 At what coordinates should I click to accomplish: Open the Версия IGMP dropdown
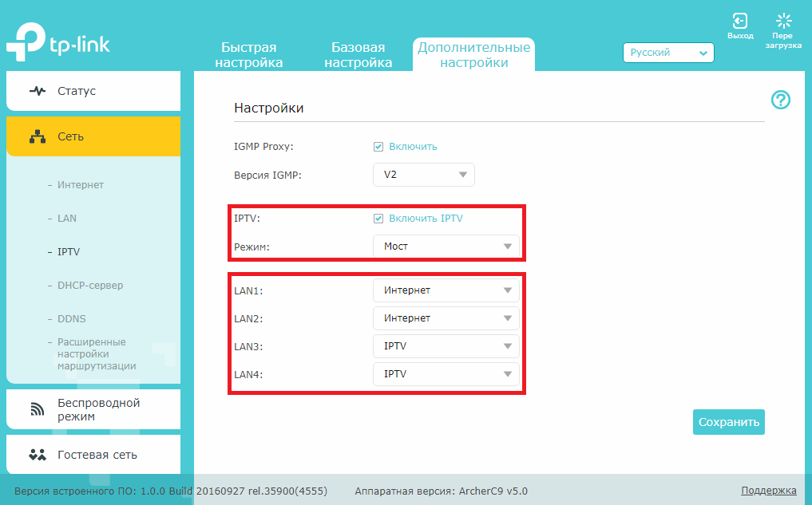tap(423, 175)
